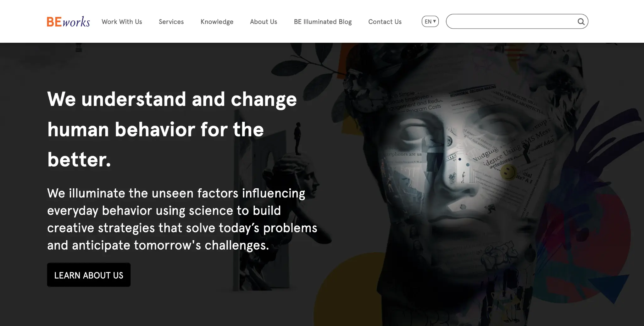
Task: Click the BEworks logo
Action: point(68,22)
